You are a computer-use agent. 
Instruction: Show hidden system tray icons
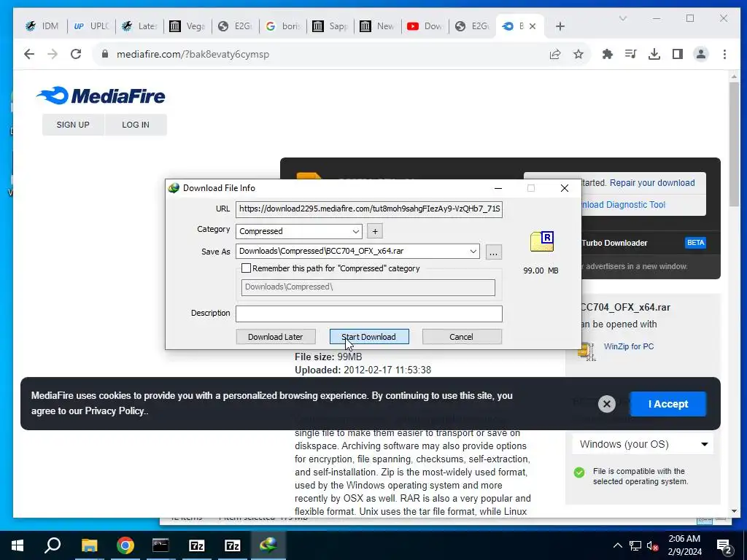click(617, 545)
